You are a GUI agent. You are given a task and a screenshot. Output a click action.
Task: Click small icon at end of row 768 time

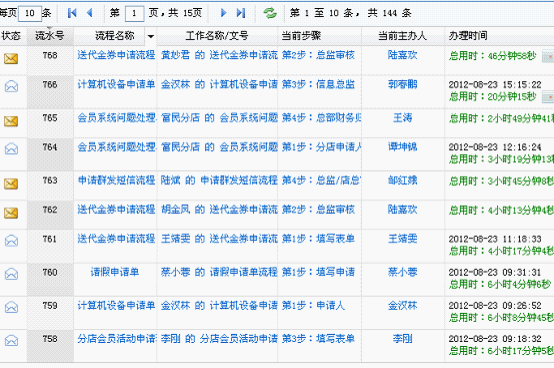[x=548, y=57]
